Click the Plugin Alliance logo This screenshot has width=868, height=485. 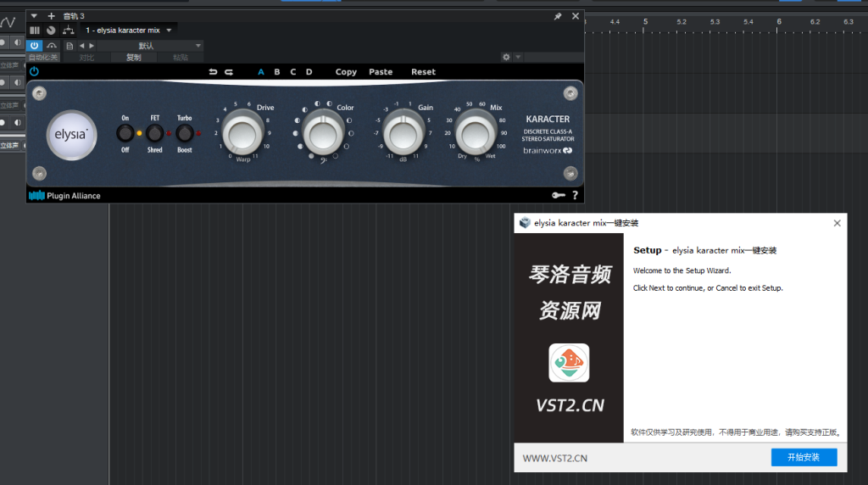tap(64, 196)
